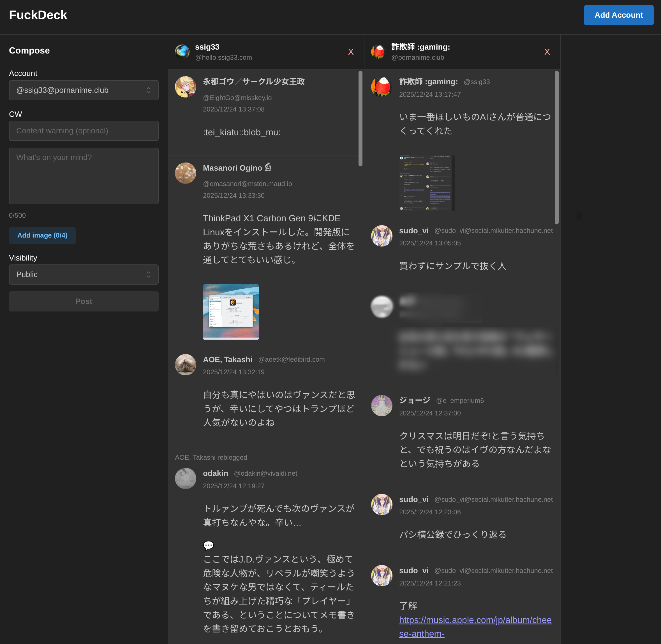661x644 pixels.
Task: Click AOE, Takashi's cat avatar
Action: point(186,365)
